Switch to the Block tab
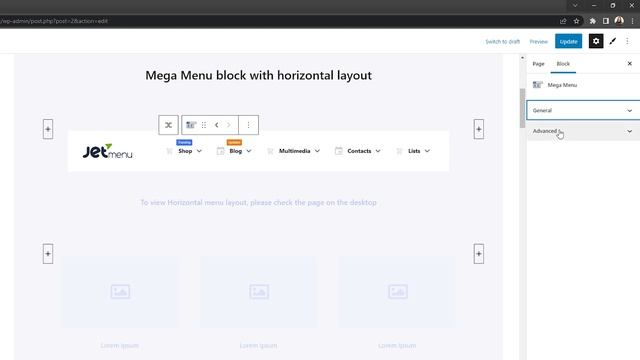The height and width of the screenshot is (360, 640). click(x=563, y=64)
